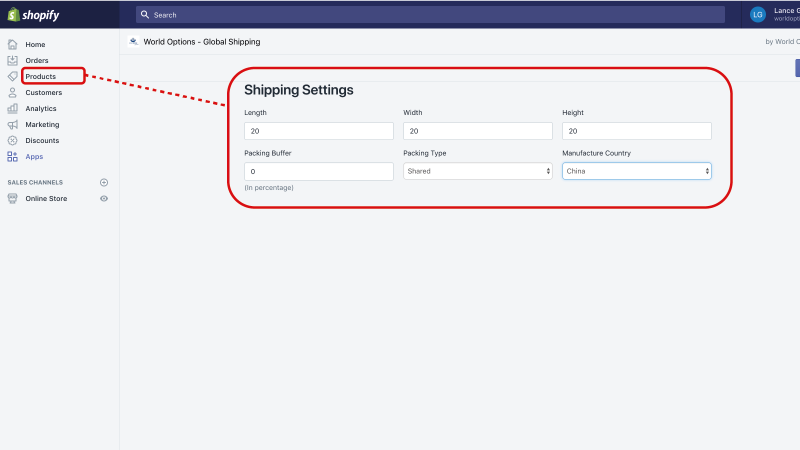Click the Online Store storefront icon
800x450 pixels.
point(12,198)
